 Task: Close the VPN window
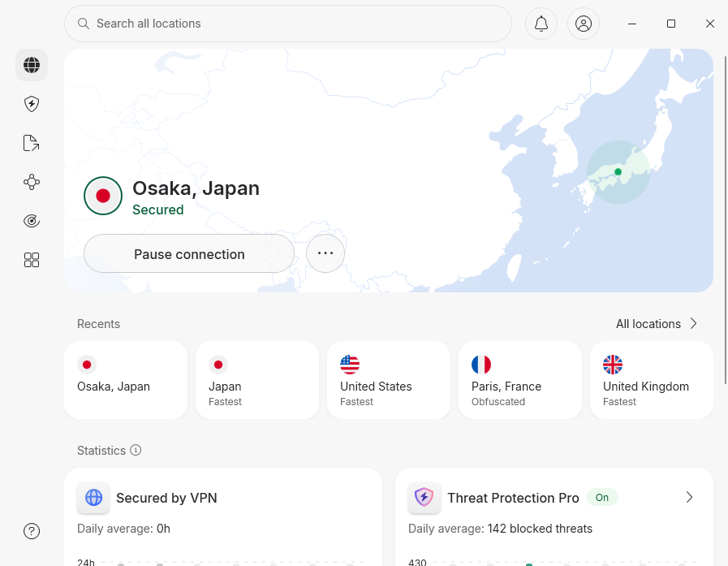pos(710,24)
